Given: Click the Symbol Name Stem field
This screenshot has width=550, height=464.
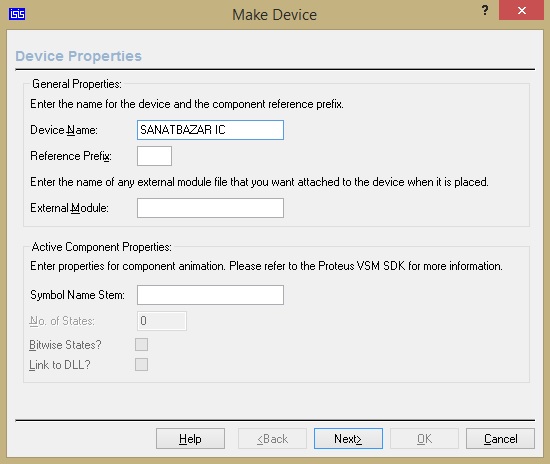Looking at the screenshot, I should pyautogui.click(x=210, y=295).
